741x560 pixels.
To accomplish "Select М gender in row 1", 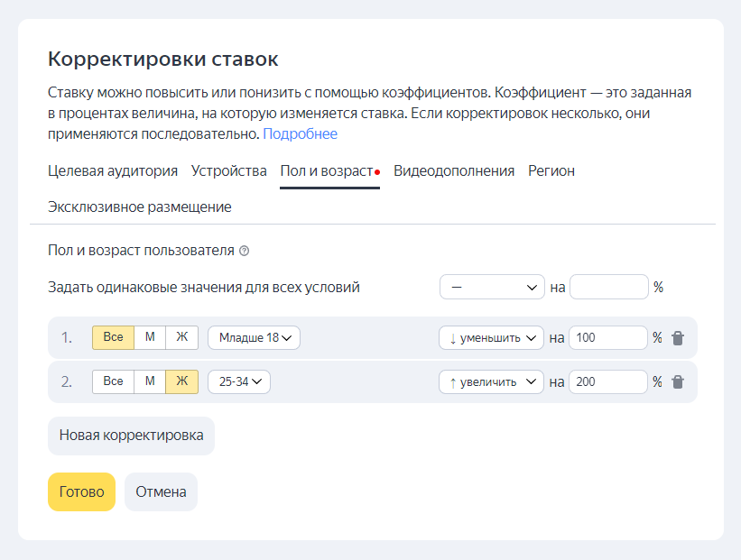I will pyautogui.click(x=150, y=337).
